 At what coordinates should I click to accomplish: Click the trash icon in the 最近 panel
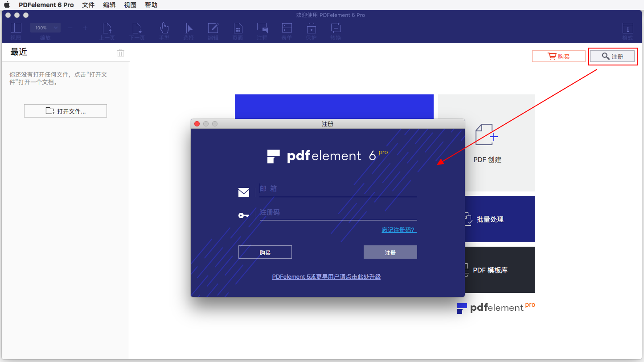click(x=120, y=53)
